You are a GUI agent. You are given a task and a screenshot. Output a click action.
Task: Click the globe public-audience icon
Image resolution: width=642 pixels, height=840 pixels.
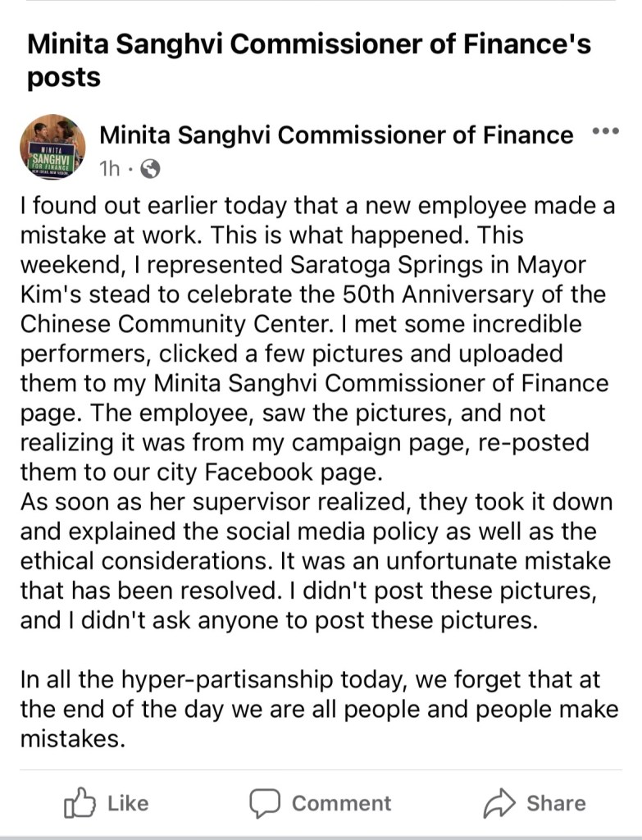pos(150,169)
